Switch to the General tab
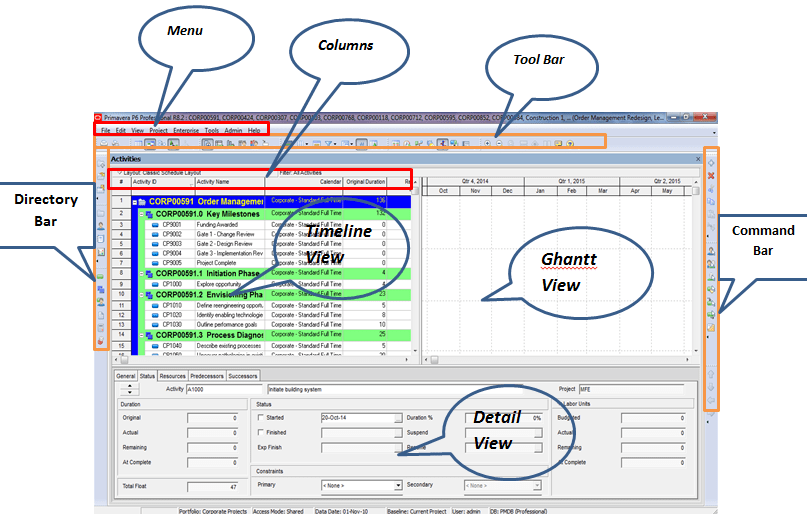Image resolution: width=807 pixels, height=514 pixels. tap(126, 376)
